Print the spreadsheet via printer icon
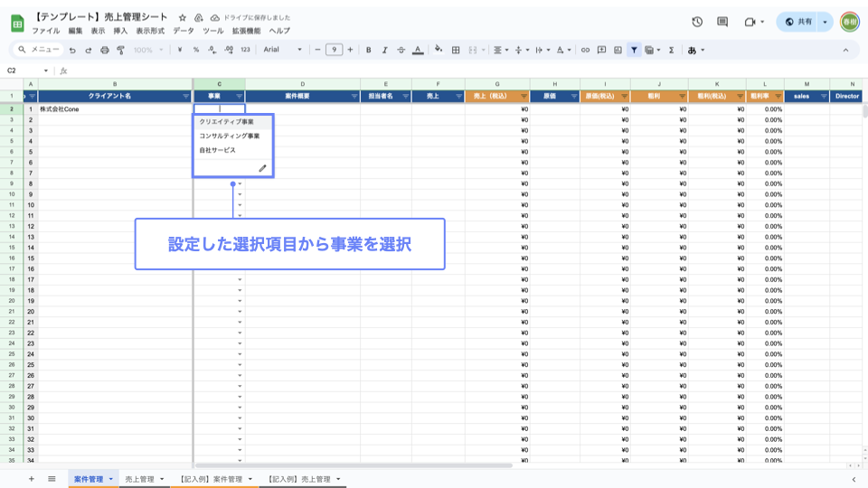 105,50
